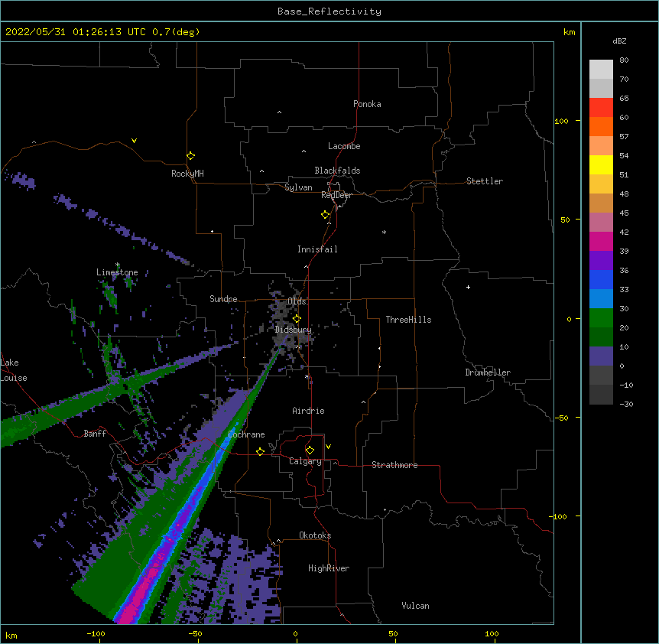
Task: Select the orange 60-57 dBZ legend swatch
Action: click(x=601, y=126)
